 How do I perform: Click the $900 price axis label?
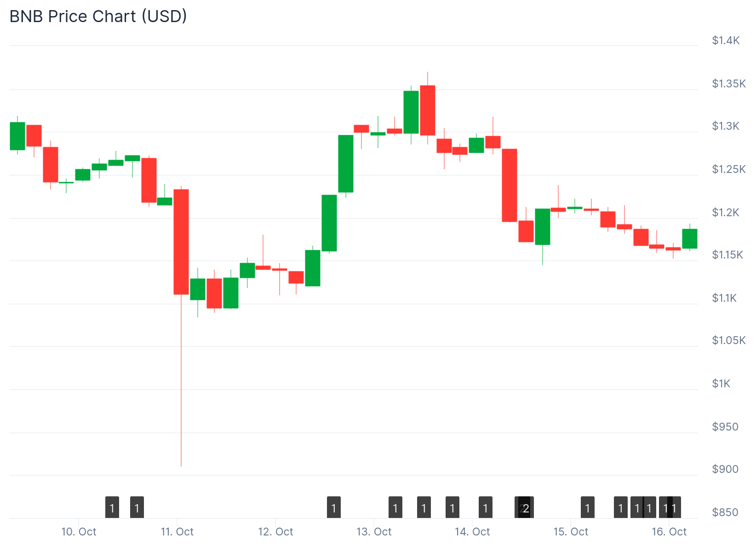[725, 469]
